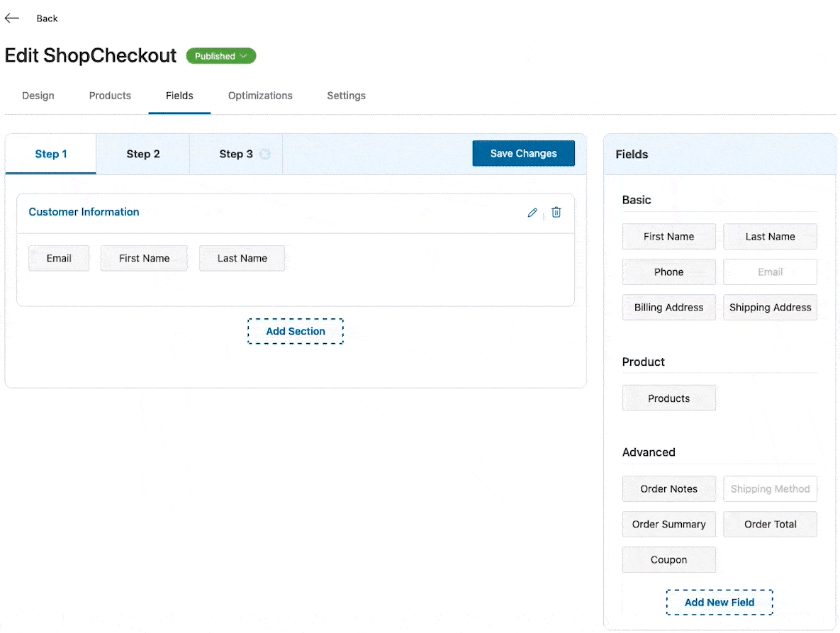Choose the Shipping Address field
Image resolution: width=840 pixels, height=633 pixels.
(770, 307)
